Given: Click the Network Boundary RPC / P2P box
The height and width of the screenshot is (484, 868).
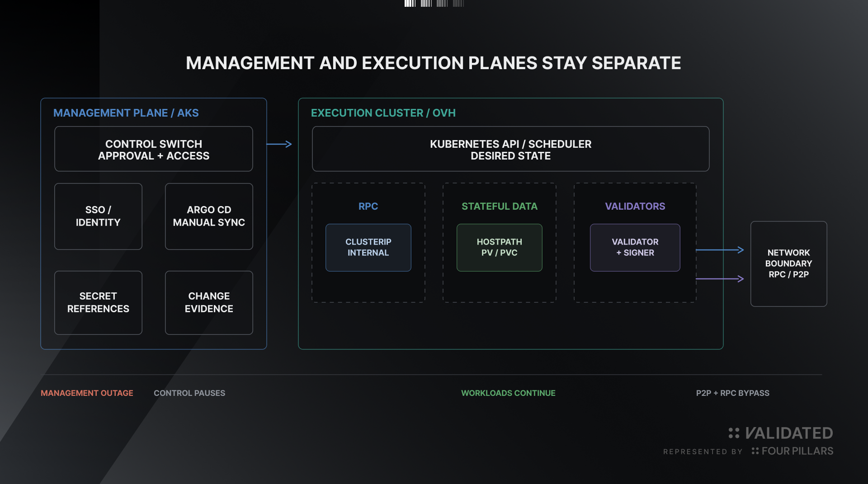Looking at the screenshot, I should [x=789, y=264].
